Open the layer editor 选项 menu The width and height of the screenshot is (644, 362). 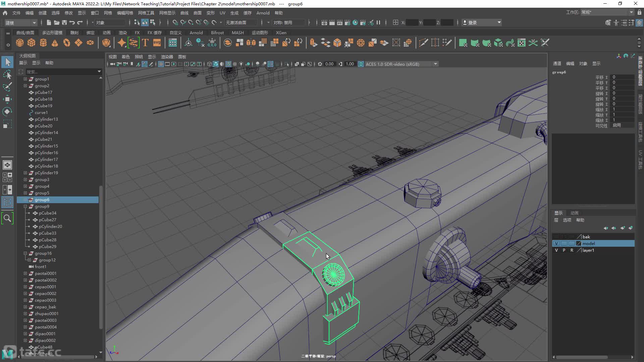(x=567, y=220)
